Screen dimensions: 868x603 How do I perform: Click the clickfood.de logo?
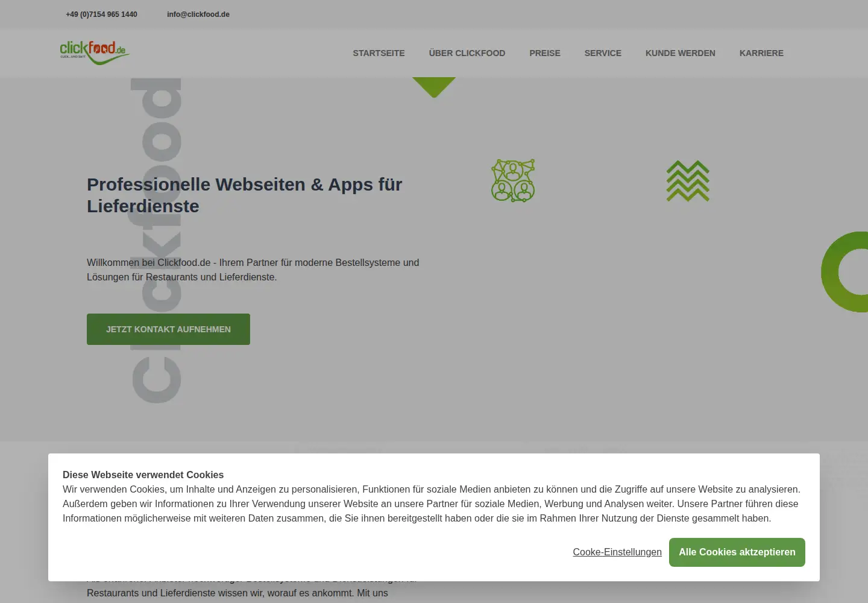pyautogui.click(x=95, y=52)
